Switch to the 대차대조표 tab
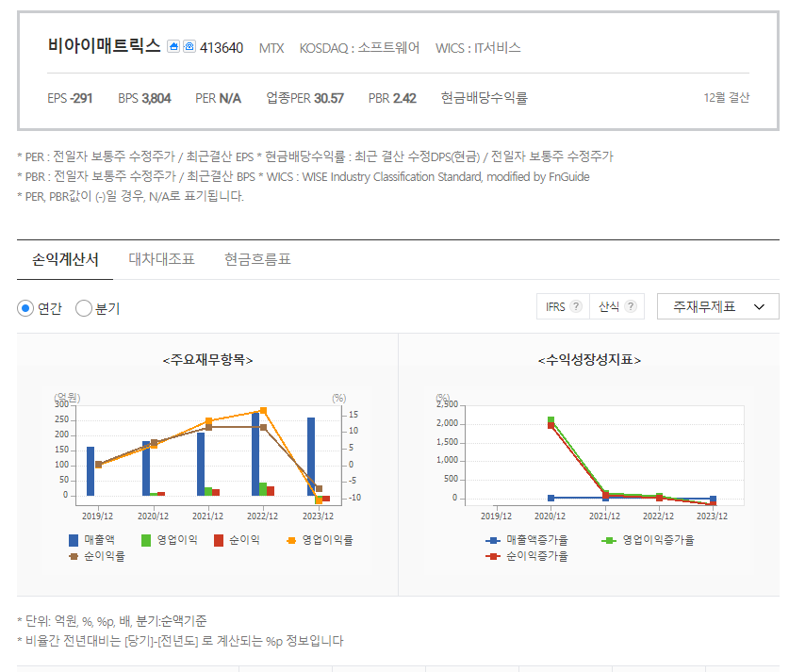Screen dimensions: 789x672 click(x=161, y=259)
